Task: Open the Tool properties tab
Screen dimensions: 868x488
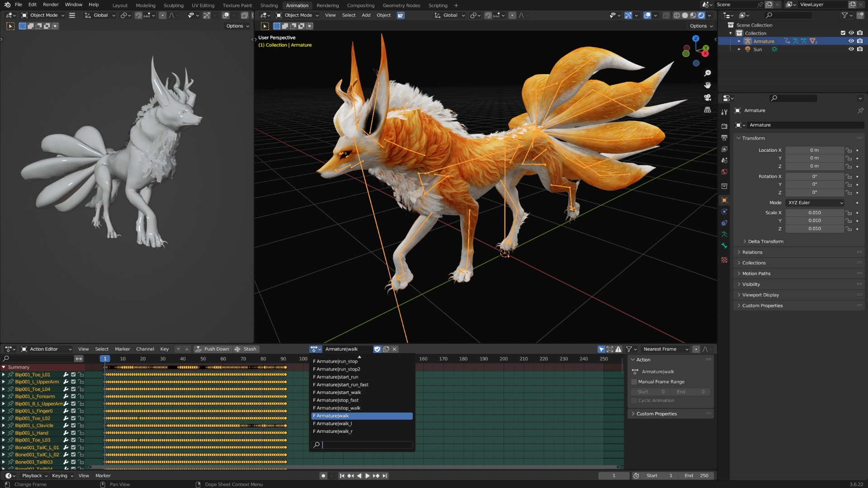Action: [724, 112]
